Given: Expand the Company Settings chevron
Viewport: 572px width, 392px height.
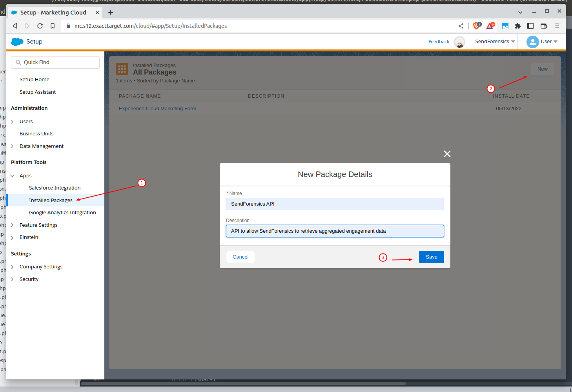Looking at the screenshot, I should click(12, 267).
